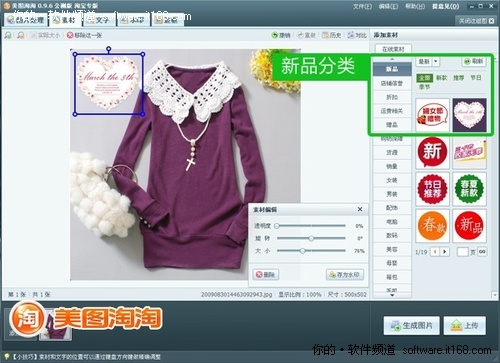Select the 在线素材 tab in the side panel
This screenshot has width=500, height=363.
(393, 49)
